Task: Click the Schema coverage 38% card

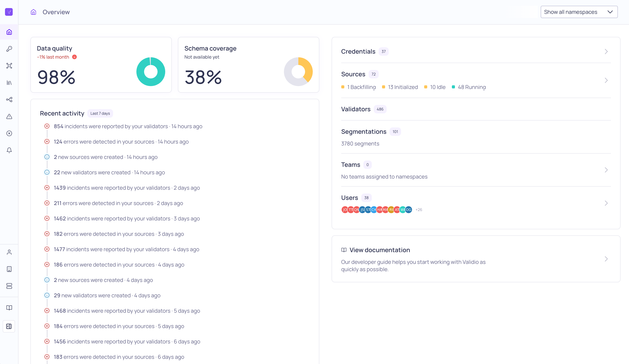Action: pyautogui.click(x=249, y=65)
